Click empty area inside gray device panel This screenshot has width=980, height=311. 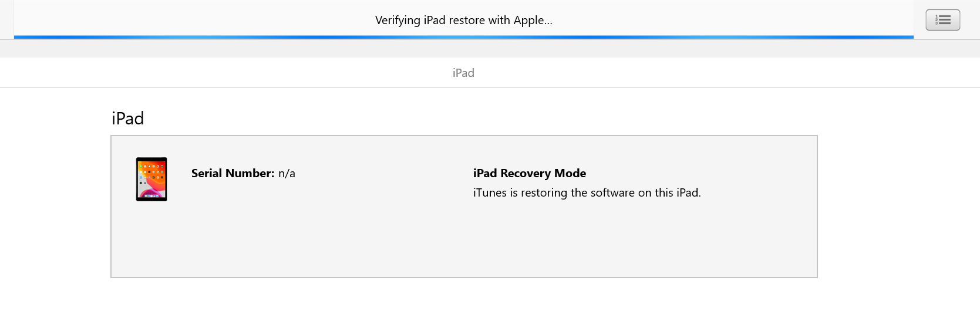pyautogui.click(x=464, y=246)
